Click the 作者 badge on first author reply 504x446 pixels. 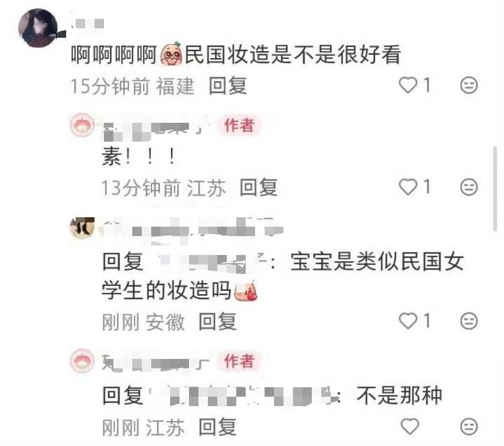tap(239, 125)
